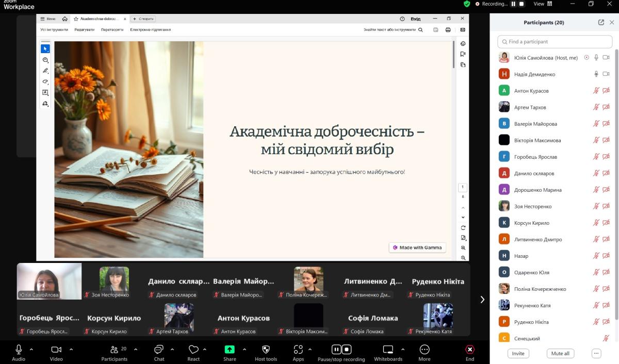Toggle Юлія Самойлова's camera icon in list
Screen dimensions: 619x364
click(606, 58)
